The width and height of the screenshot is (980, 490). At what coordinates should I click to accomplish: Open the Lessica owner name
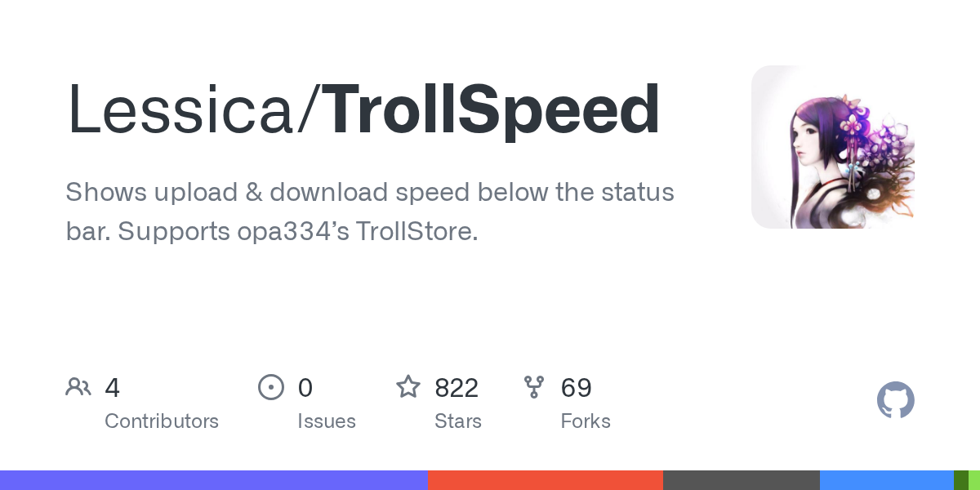180,109
